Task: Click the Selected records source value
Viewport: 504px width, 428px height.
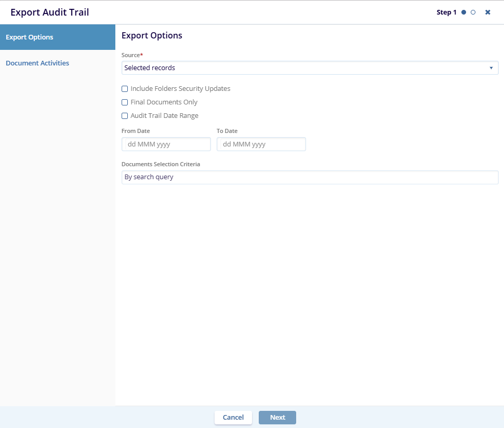Action: pyautogui.click(x=150, y=68)
